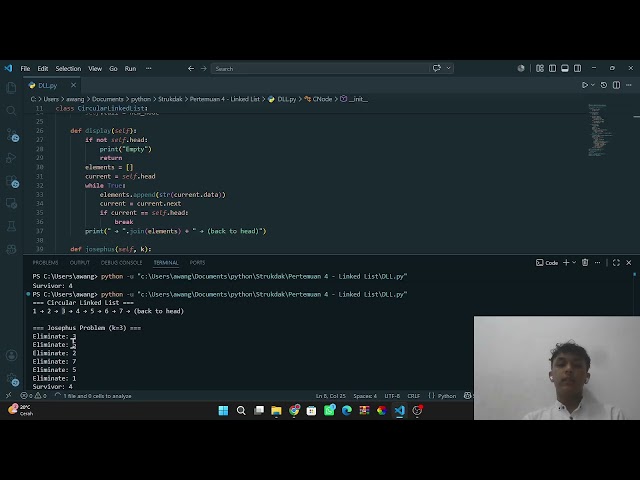Open the Selection menu
The width and height of the screenshot is (640, 480).
coord(68,69)
